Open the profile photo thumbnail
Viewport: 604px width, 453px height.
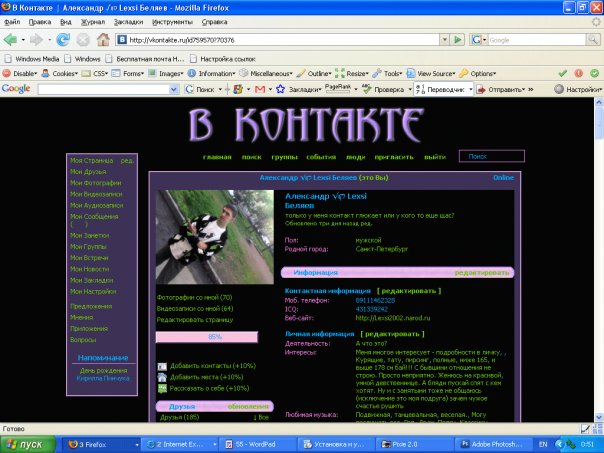click(x=215, y=237)
